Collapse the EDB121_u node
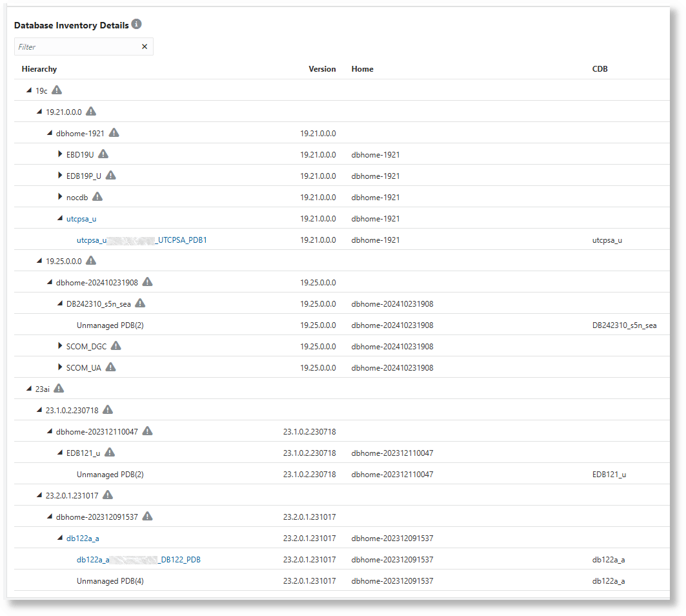 coord(60,452)
